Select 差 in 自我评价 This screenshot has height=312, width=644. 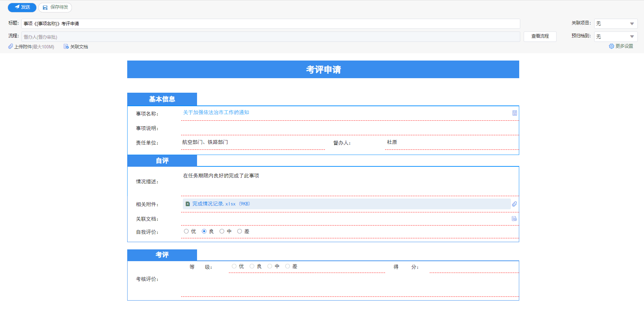pos(240,231)
